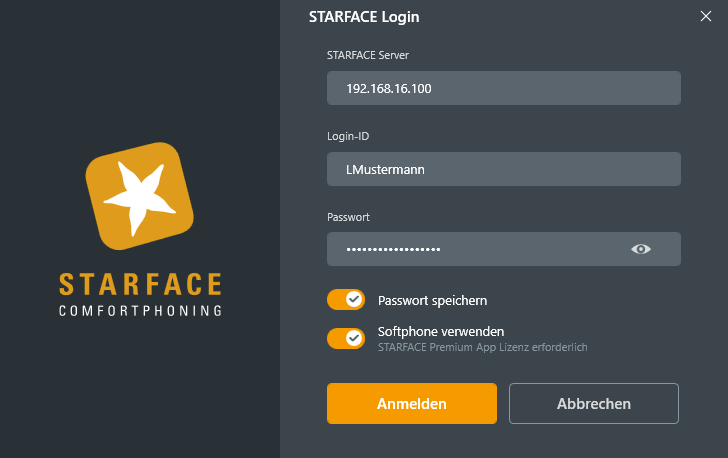Screen dimensions: 728x458
Task: Toggle the Softphone verwenden switch
Action: 346,338
